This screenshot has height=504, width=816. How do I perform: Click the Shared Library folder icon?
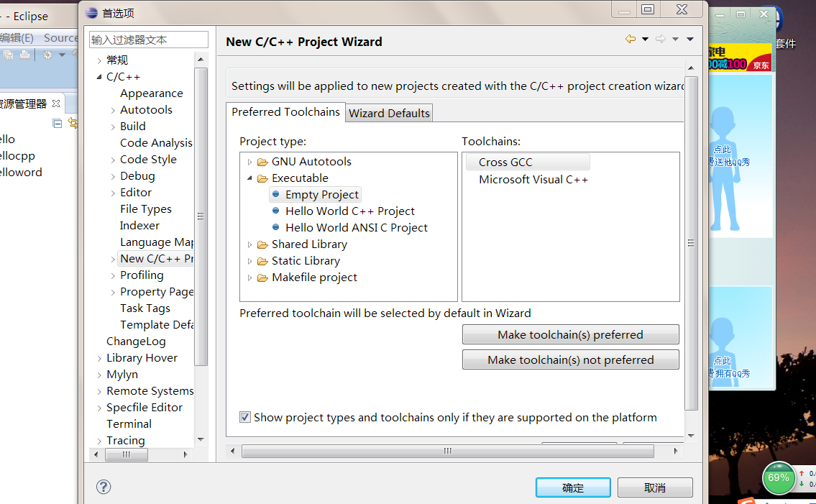[263, 244]
